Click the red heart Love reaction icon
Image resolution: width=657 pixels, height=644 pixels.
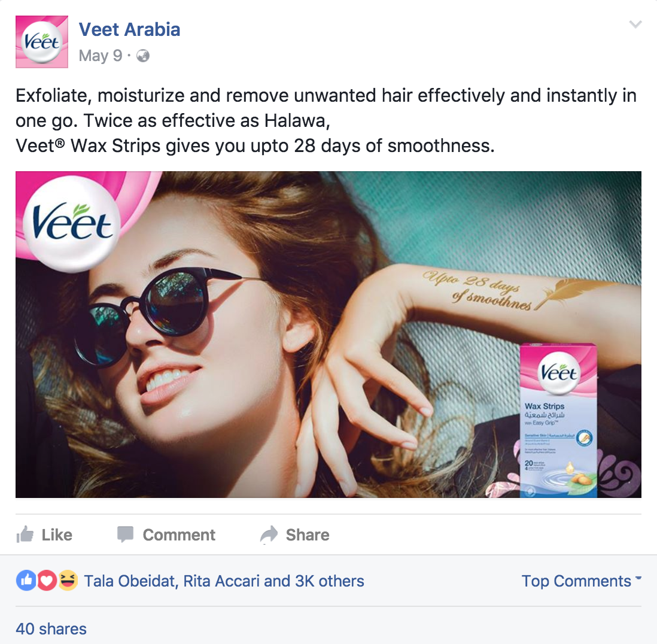tap(47, 581)
